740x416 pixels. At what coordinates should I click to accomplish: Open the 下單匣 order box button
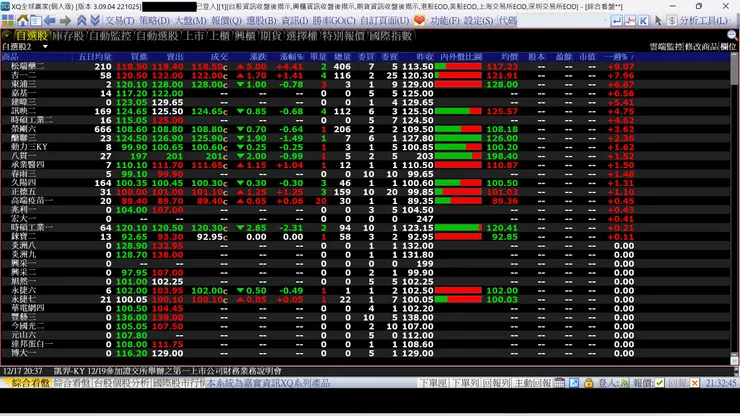pyautogui.click(x=433, y=383)
